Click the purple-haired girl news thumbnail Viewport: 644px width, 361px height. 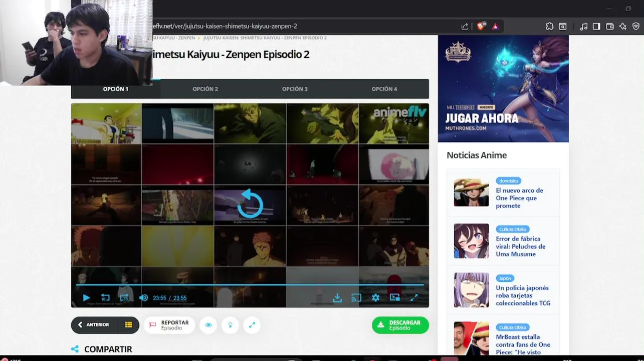471,290
